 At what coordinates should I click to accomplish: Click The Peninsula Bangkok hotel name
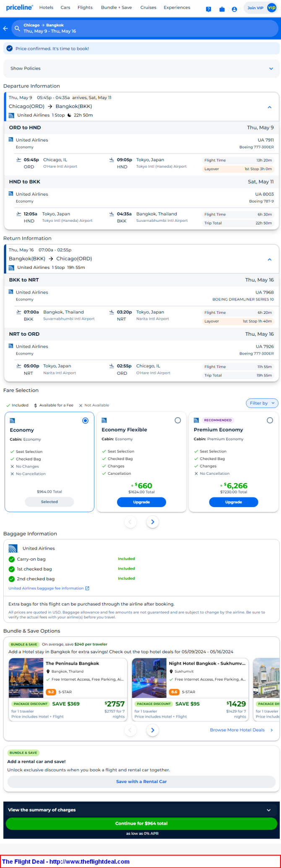click(72, 663)
